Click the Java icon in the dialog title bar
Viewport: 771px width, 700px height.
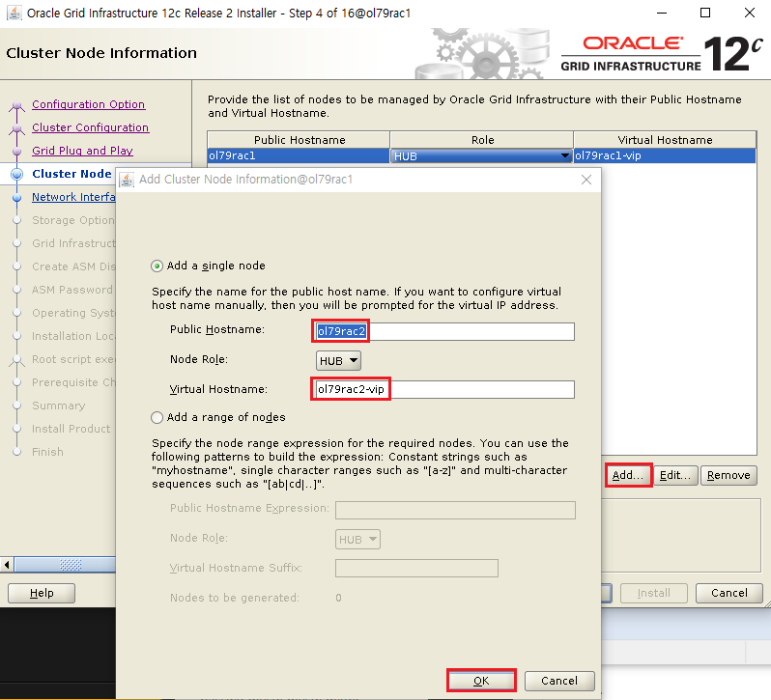coord(127,180)
